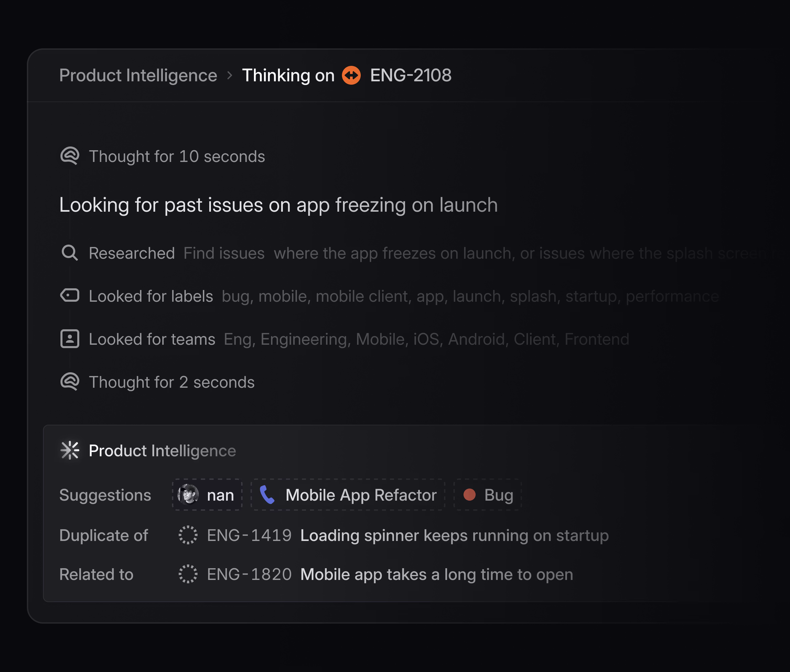The height and width of the screenshot is (672, 790).
Task: Click nan's avatar thumbnail
Action: [188, 495]
